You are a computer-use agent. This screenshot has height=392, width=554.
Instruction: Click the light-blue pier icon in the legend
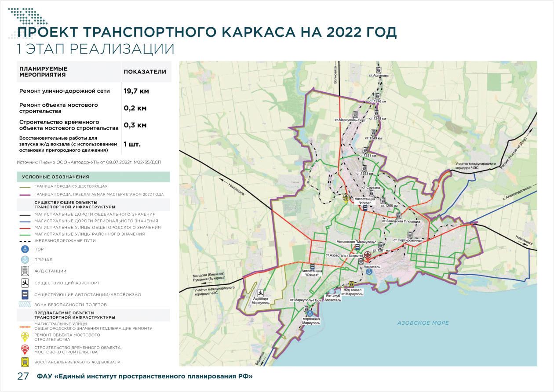tap(25, 260)
